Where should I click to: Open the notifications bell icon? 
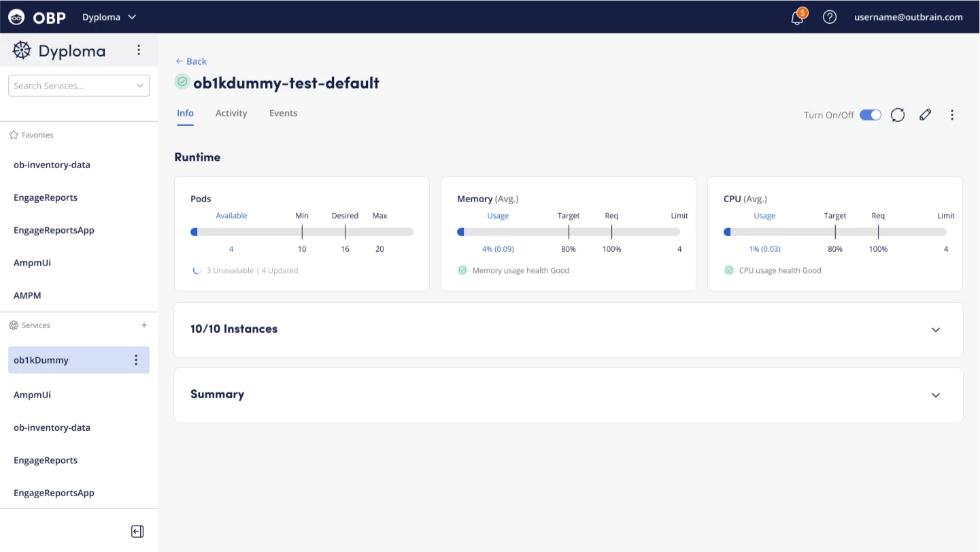797,18
